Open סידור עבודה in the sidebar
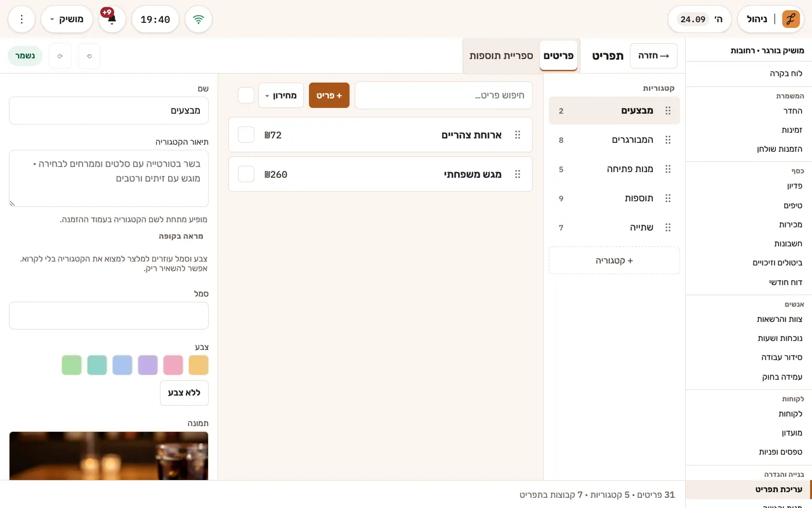This screenshot has height=508, width=812. tap(749, 358)
